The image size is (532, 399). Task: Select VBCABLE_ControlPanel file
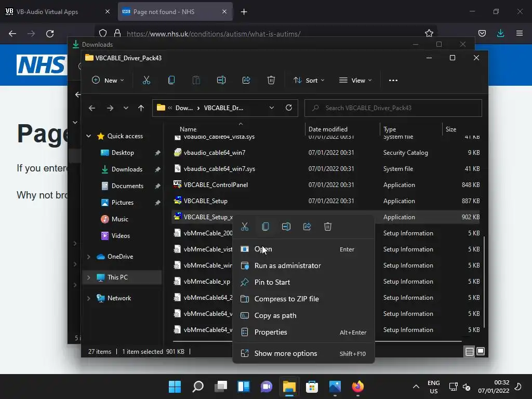coord(216,185)
